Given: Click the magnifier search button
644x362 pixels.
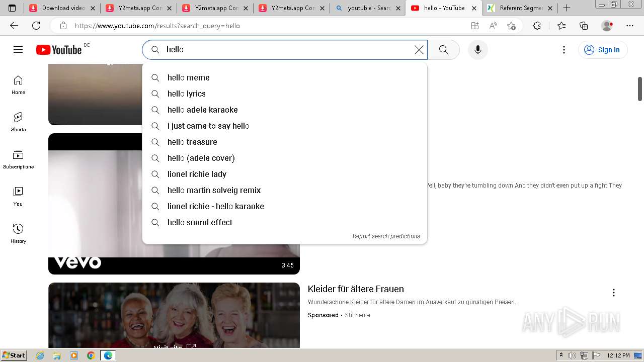Looking at the screenshot, I should (x=443, y=49).
